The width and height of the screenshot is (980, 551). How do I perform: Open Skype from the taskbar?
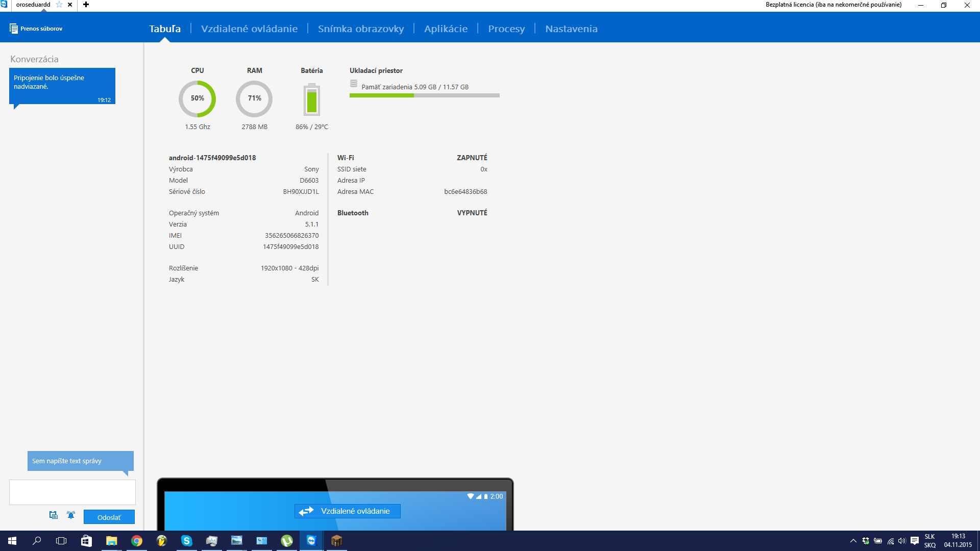point(186,541)
